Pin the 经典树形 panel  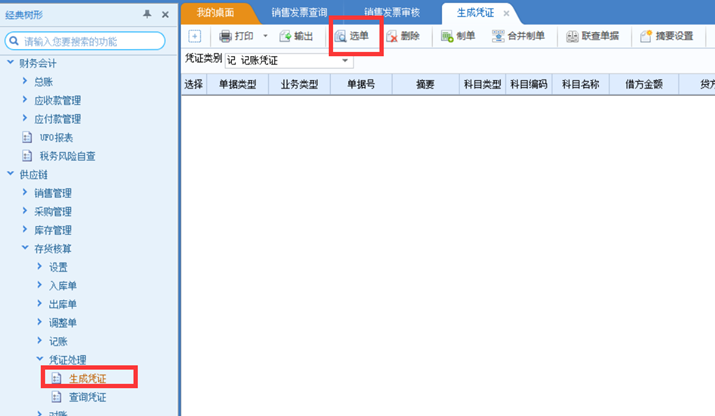(x=147, y=15)
